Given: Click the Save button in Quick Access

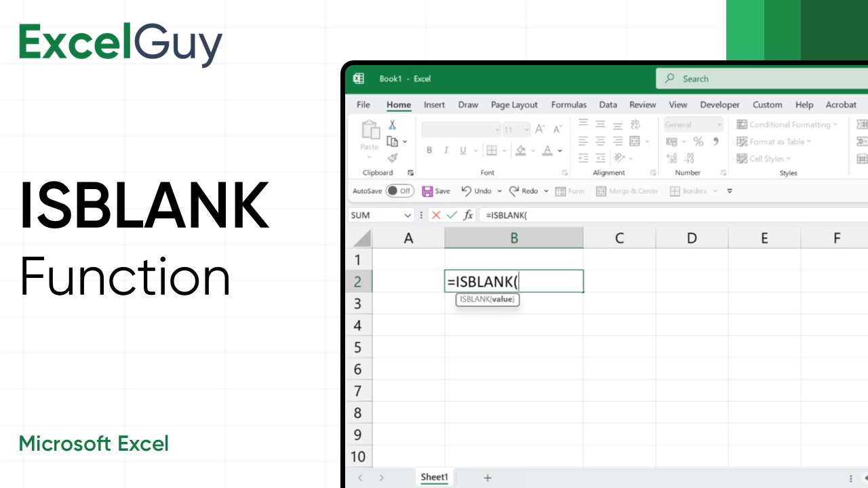Looking at the screenshot, I should 436,191.
